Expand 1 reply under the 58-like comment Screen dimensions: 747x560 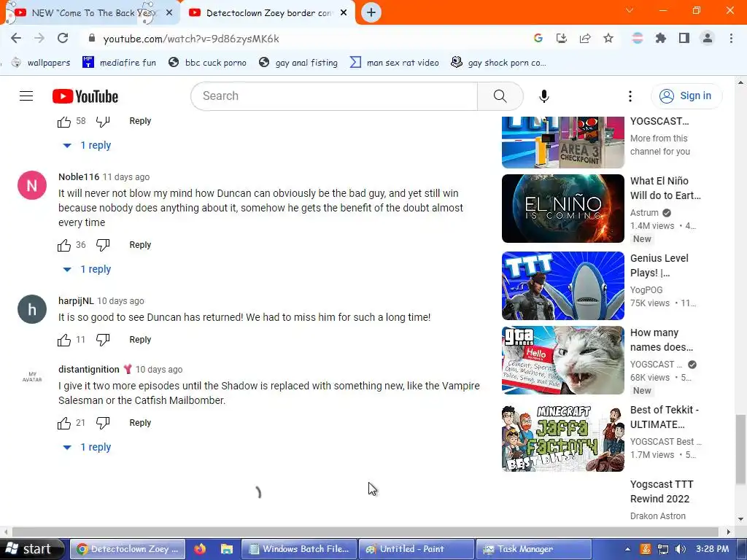[88, 145]
